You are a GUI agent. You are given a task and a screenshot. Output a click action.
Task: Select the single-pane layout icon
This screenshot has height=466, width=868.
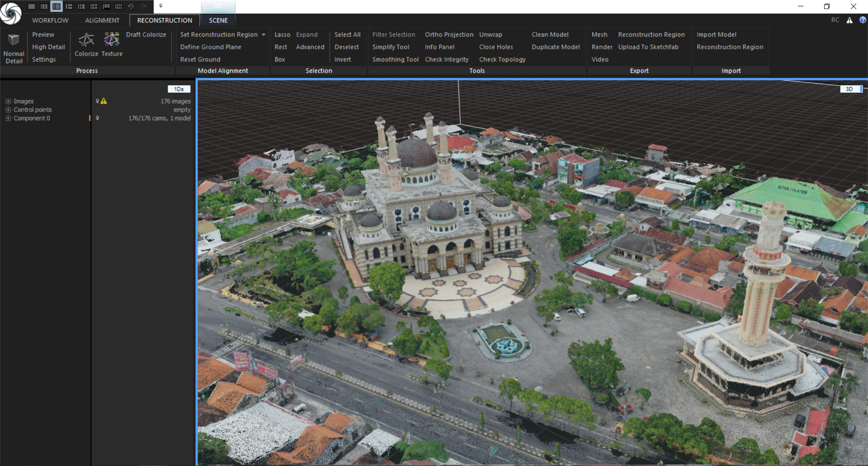click(32, 6)
